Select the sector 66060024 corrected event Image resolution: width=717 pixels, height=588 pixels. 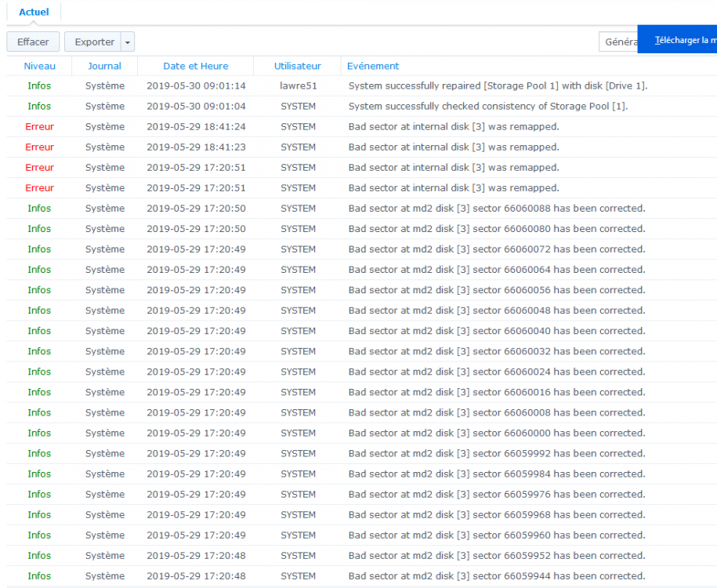click(x=362, y=372)
